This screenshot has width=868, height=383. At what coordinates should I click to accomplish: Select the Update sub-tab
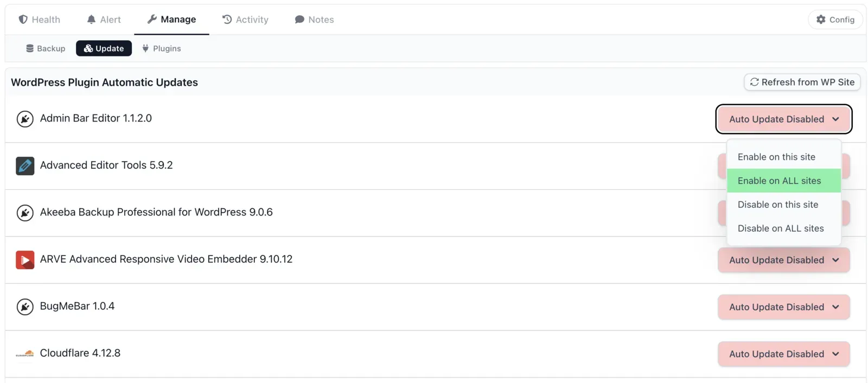point(104,48)
